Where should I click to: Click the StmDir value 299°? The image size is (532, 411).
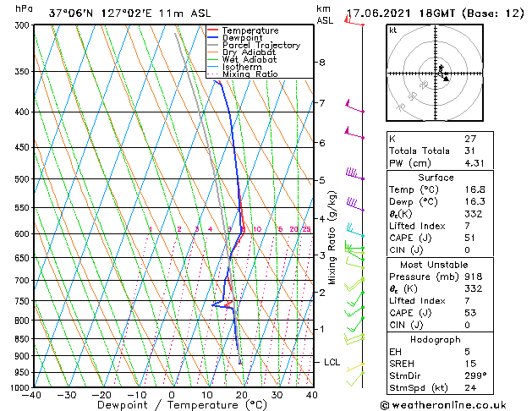pos(475,375)
